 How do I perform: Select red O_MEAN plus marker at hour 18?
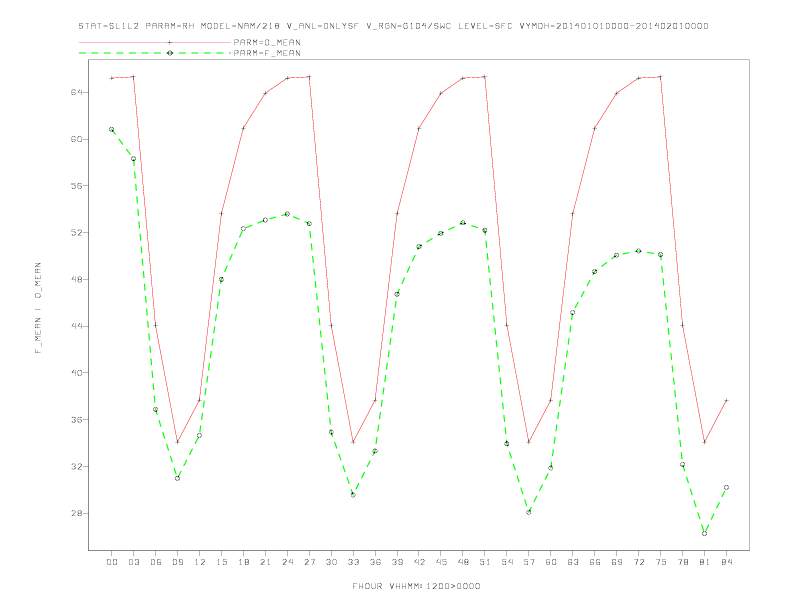pos(243,128)
